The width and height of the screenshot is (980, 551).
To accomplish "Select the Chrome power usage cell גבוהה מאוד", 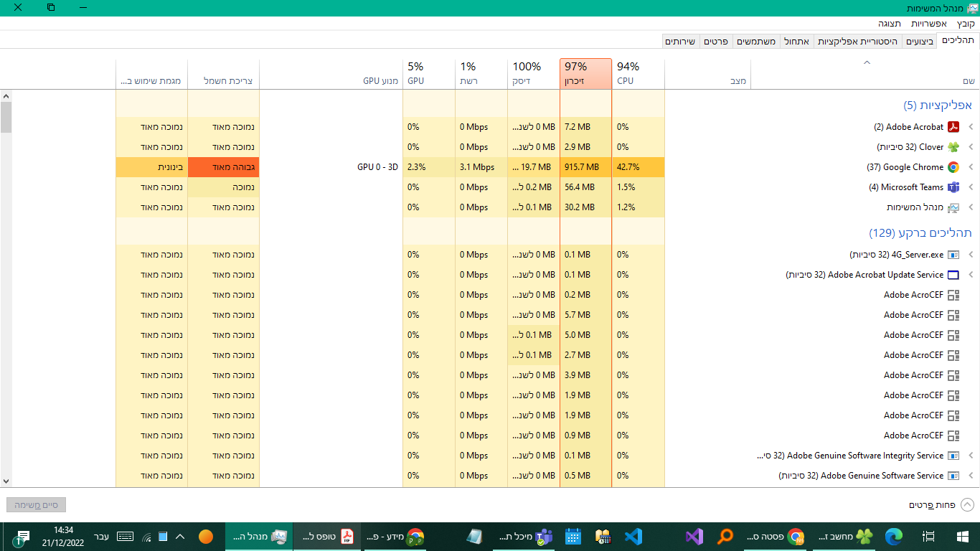I will coord(224,167).
